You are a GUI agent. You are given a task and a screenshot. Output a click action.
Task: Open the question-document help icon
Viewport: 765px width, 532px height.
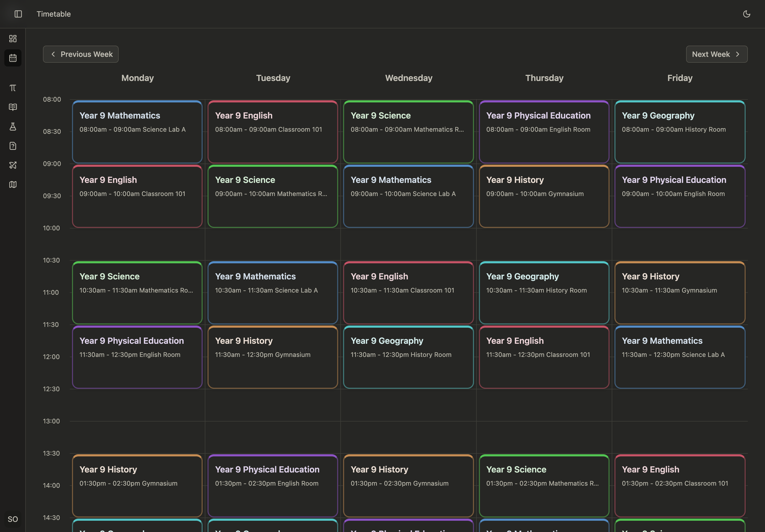13,146
